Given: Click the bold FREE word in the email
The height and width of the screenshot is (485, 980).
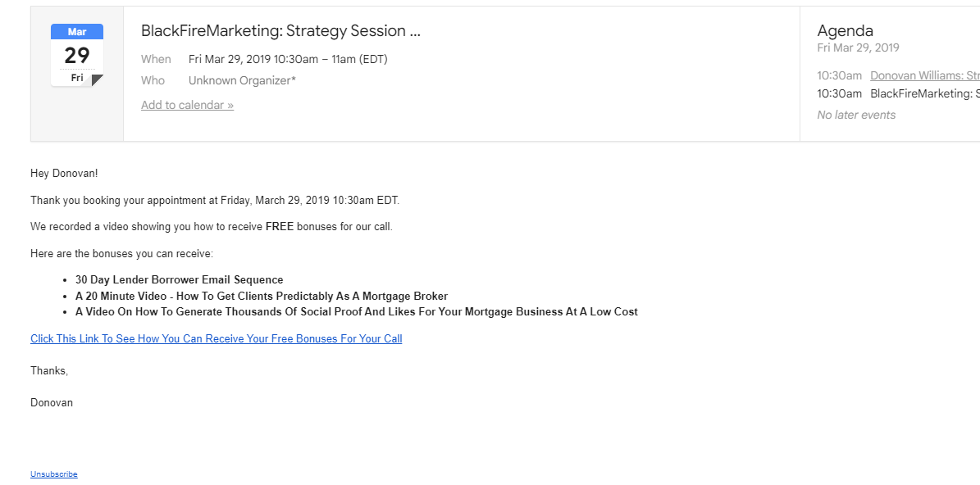Looking at the screenshot, I should [280, 226].
